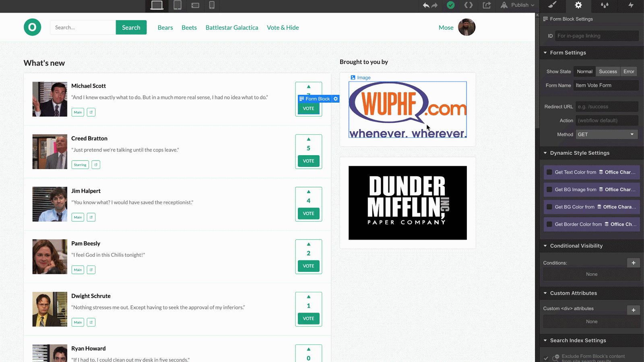Open the Battlestar Galactica nav link
This screenshot has height=362, width=644.
232,27
